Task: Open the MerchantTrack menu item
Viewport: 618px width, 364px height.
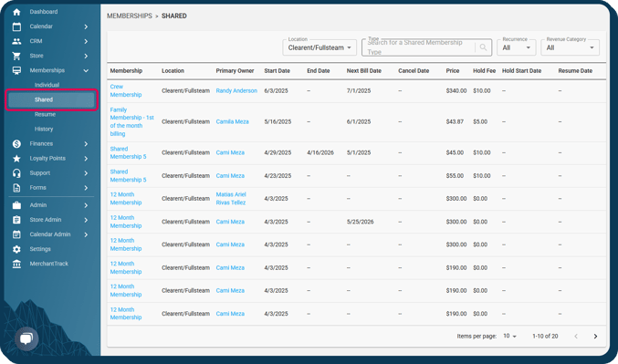Action: (49, 264)
